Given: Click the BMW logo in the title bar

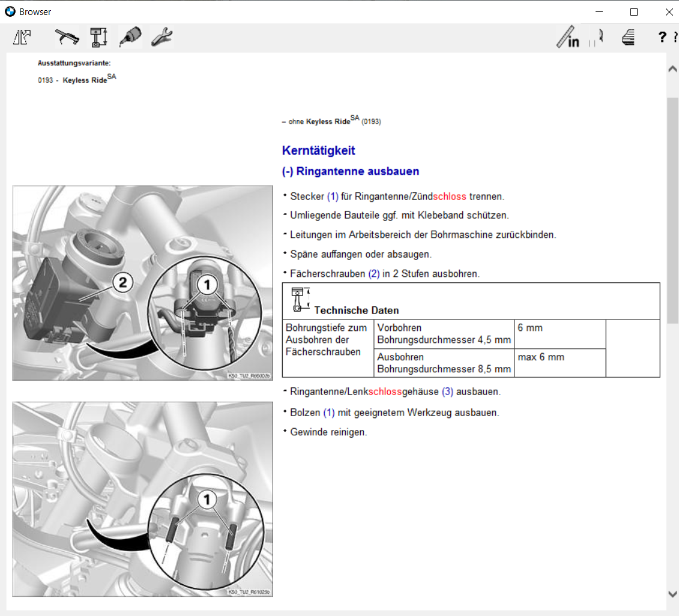Looking at the screenshot, I should point(10,11).
